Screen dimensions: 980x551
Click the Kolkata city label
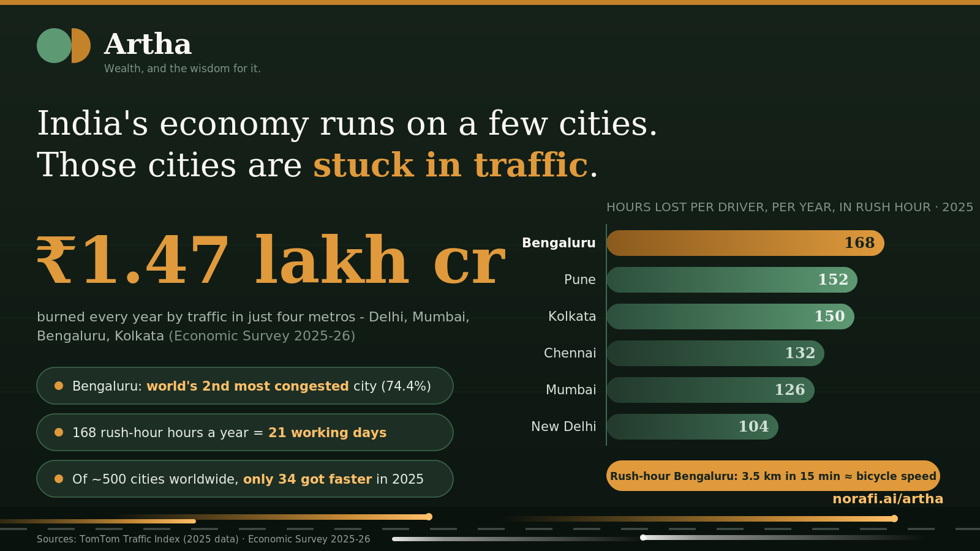[x=572, y=317]
